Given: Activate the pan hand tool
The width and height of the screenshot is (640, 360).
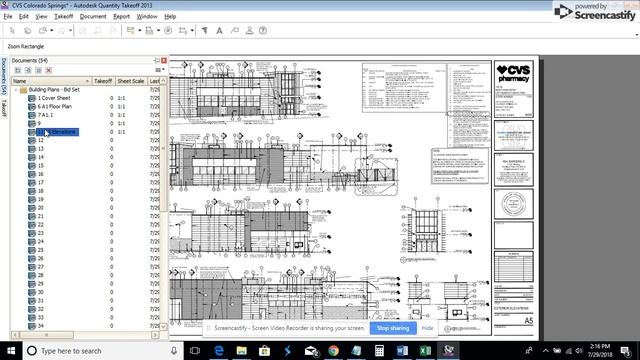Looking at the screenshot, I should click(x=27, y=31).
